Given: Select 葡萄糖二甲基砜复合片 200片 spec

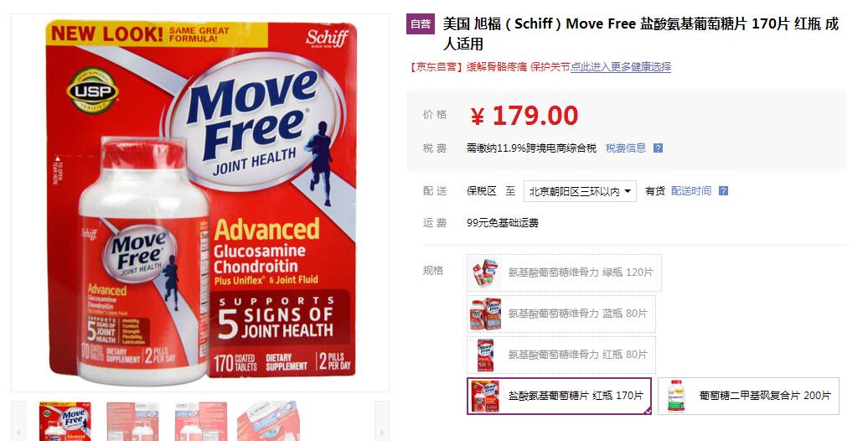Looking at the screenshot, I should (748, 396).
